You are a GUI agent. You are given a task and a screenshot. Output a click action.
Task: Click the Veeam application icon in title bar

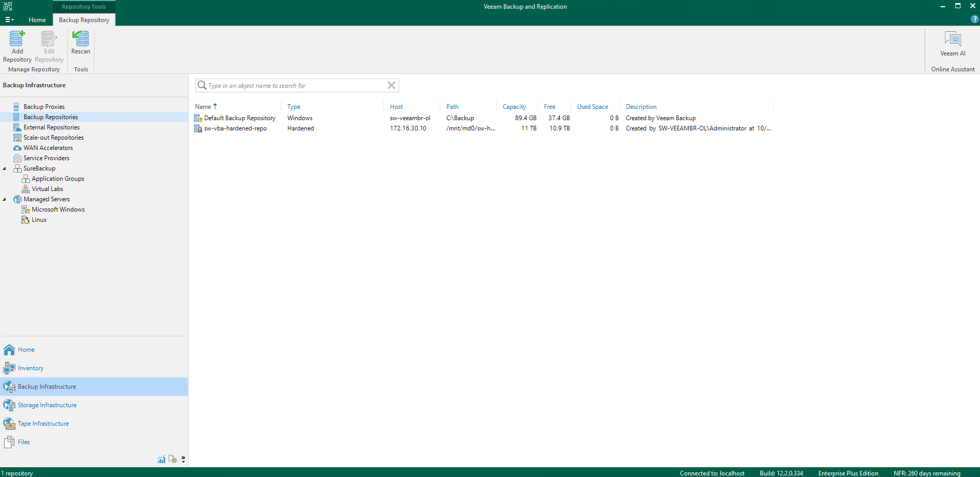click(8, 6)
